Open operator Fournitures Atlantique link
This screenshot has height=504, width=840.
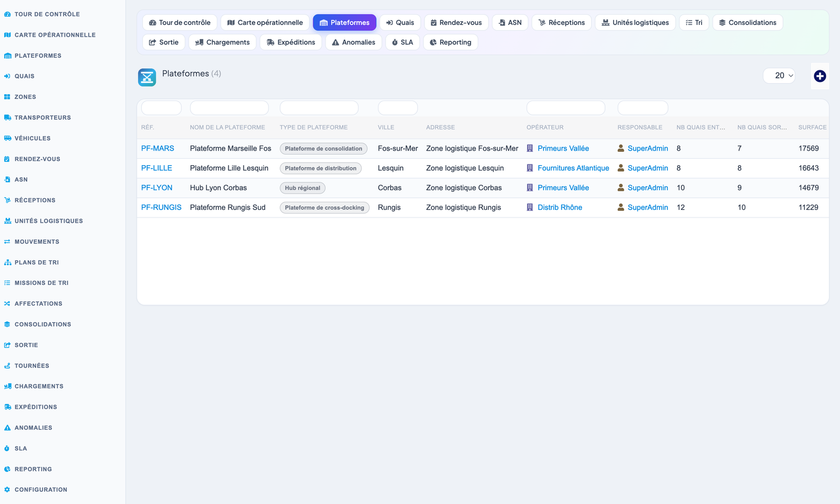573,168
